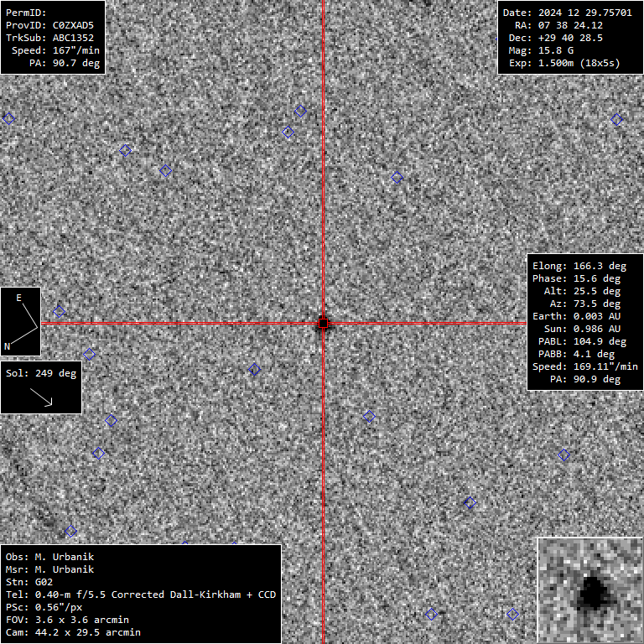Select 'Cam: 44.2 x 29.5 arcmin' line
644x644 pixels.
point(73,632)
